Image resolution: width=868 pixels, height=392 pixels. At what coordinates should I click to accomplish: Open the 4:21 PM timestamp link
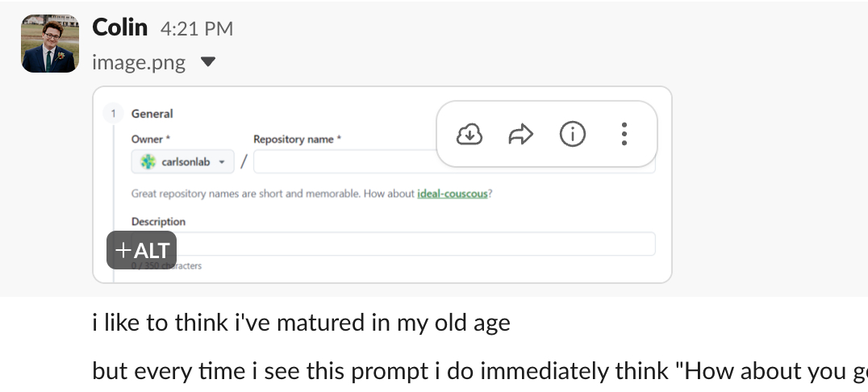(196, 29)
